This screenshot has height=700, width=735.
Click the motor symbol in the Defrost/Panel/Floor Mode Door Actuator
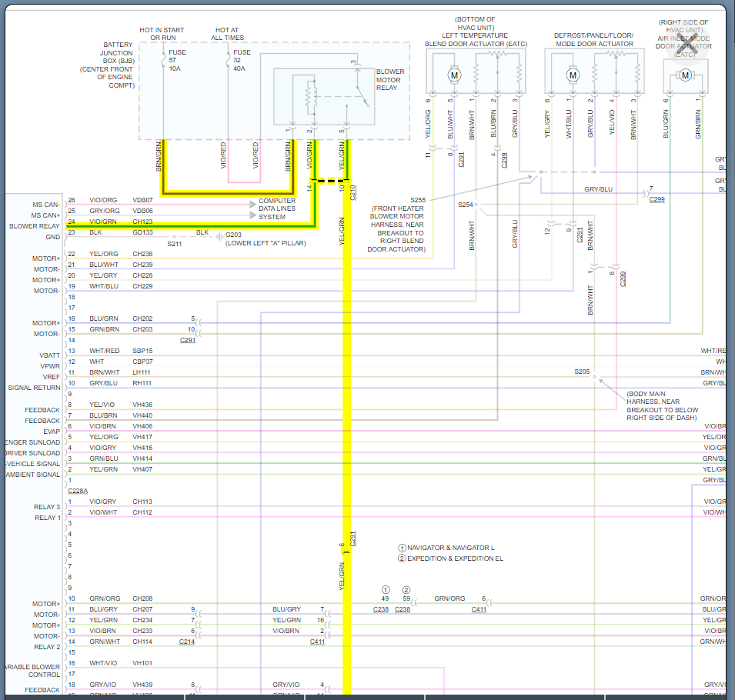pos(573,75)
